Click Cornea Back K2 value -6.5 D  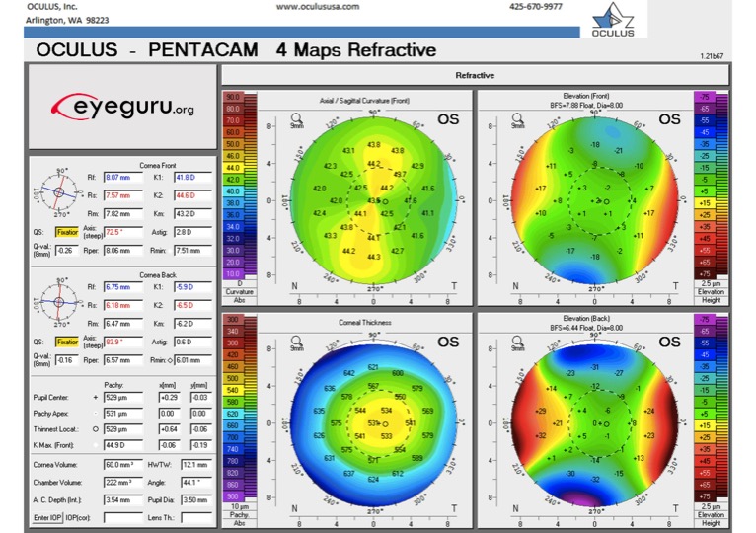192,305
